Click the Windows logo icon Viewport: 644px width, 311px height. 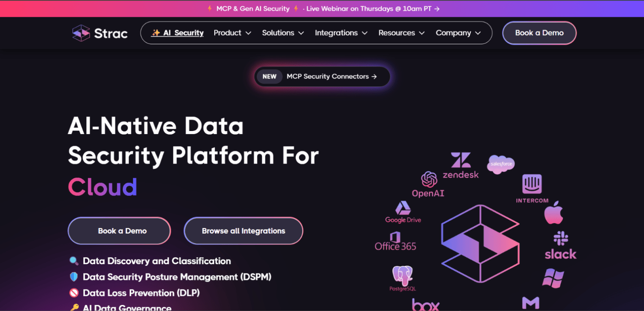click(553, 278)
